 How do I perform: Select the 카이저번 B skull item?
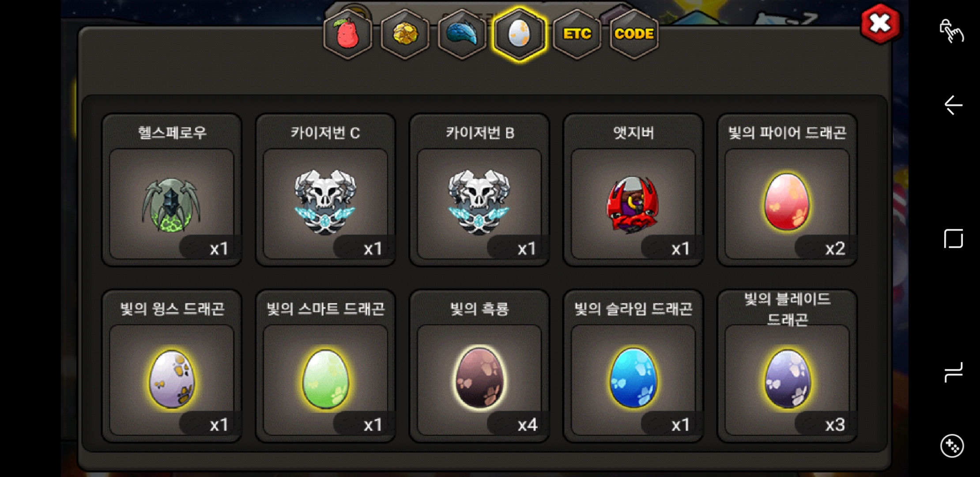tap(479, 190)
